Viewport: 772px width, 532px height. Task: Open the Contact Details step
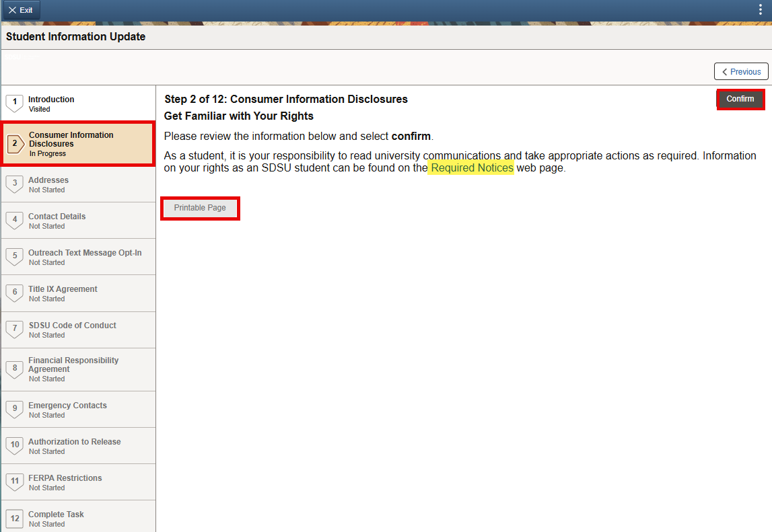(77, 220)
